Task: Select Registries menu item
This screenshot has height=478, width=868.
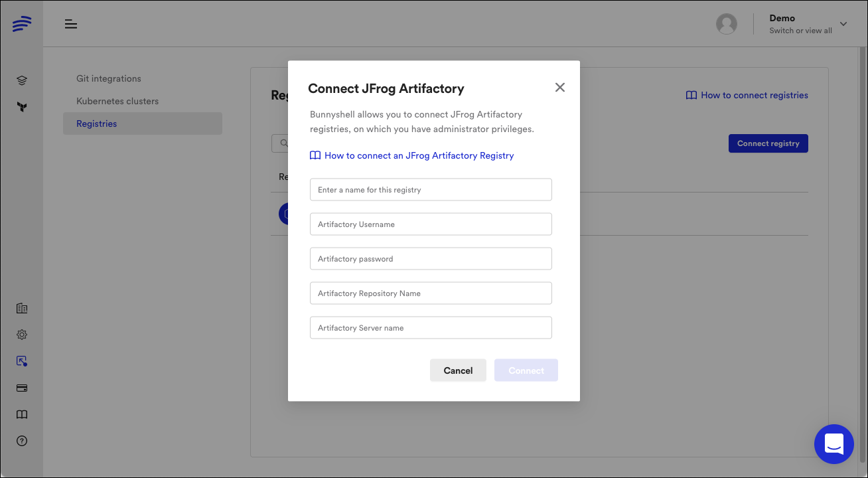Action: point(143,123)
